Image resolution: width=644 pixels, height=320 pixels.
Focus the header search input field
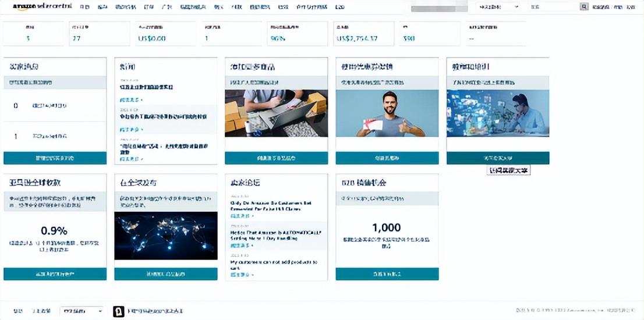pos(554,6)
